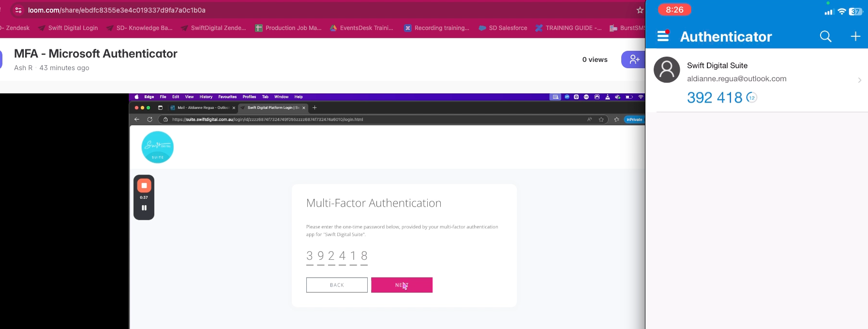Click the video title MFA - Microsoft Authenticator
The image size is (868, 329).
[96, 54]
